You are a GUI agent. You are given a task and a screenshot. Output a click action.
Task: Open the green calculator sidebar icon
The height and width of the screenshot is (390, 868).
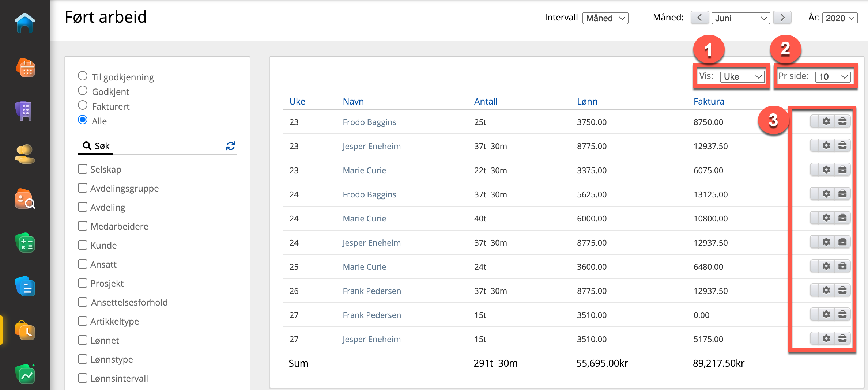[x=25, y=243]
